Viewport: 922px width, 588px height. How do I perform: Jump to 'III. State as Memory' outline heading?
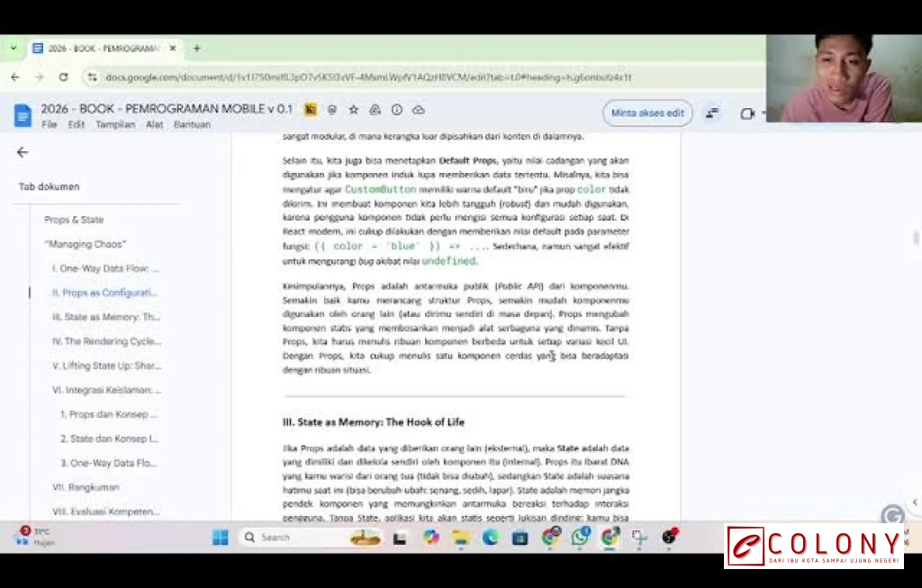point(105,317)
